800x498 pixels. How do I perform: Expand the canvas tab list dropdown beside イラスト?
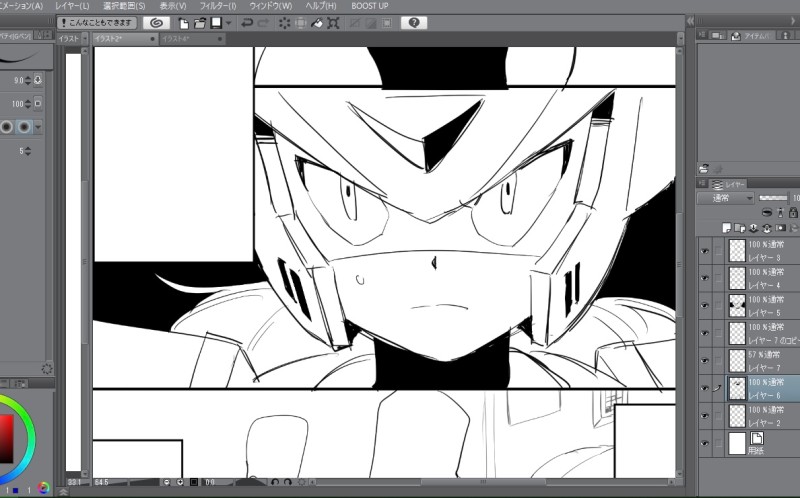[x=84, y=39]
